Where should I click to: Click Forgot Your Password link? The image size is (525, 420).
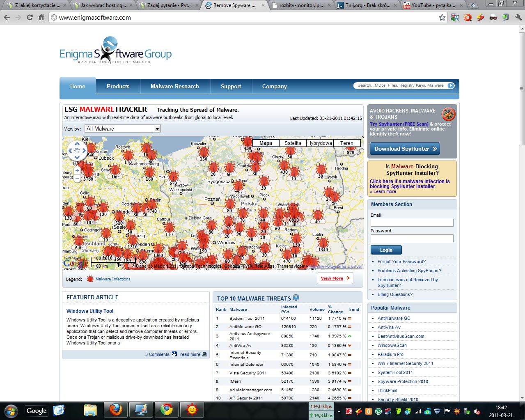401,262
